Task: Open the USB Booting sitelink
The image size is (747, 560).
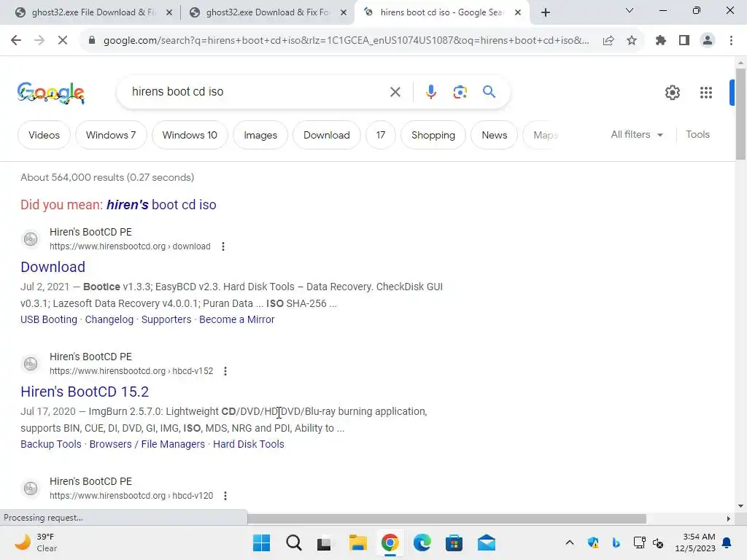Action: point(49,319)
